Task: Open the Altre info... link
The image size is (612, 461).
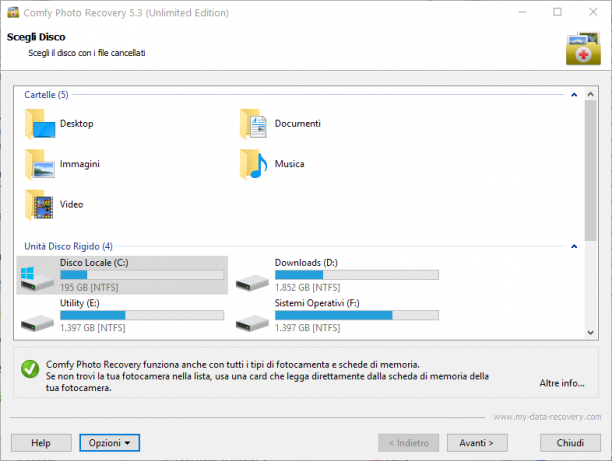Action: point(562,383)
